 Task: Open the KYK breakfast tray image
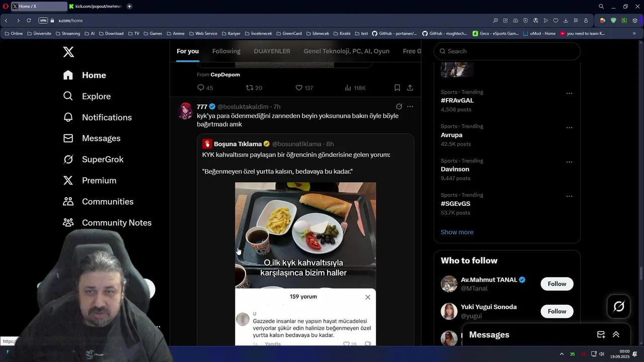(x=305, y=235)
